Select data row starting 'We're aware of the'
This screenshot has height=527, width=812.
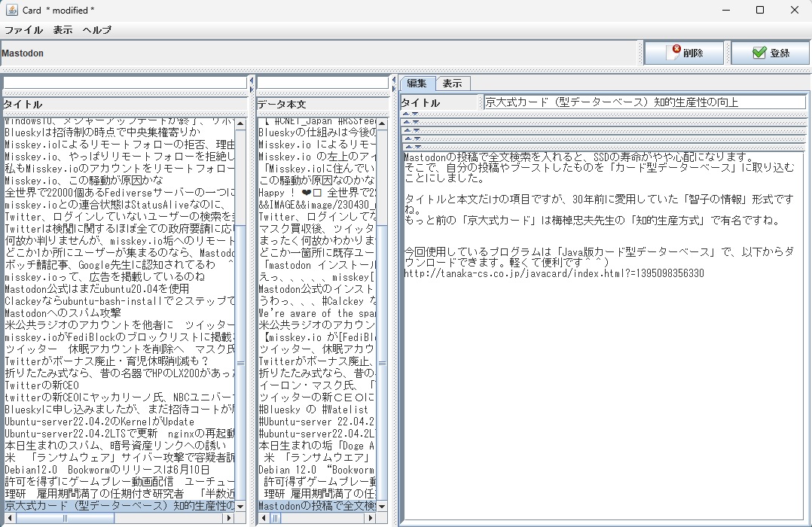[317, 313]
